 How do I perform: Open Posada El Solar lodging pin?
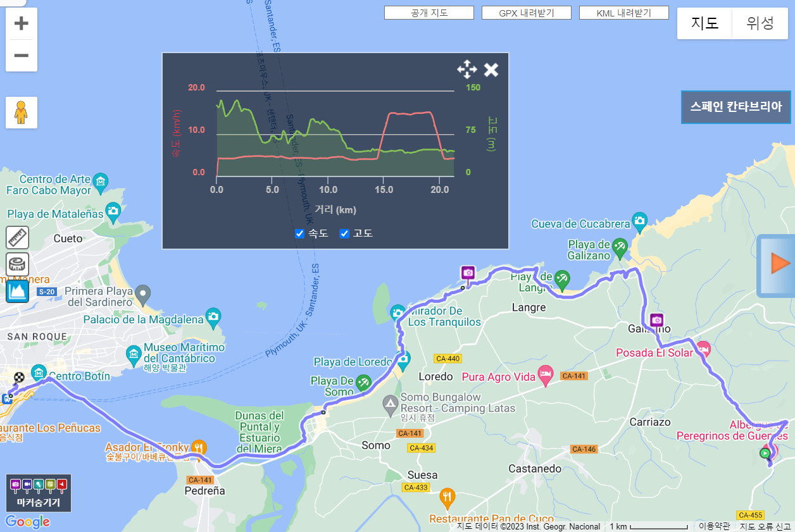[703, 349]
